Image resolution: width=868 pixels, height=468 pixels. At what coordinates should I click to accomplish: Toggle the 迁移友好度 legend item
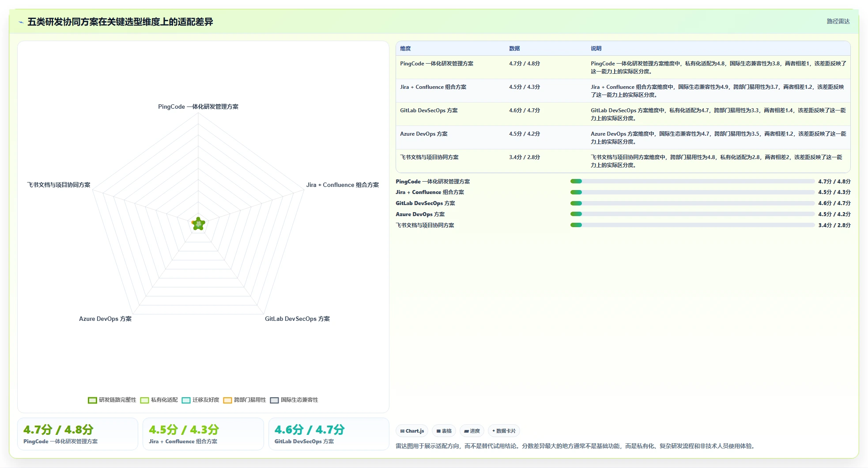pos(200,400)
